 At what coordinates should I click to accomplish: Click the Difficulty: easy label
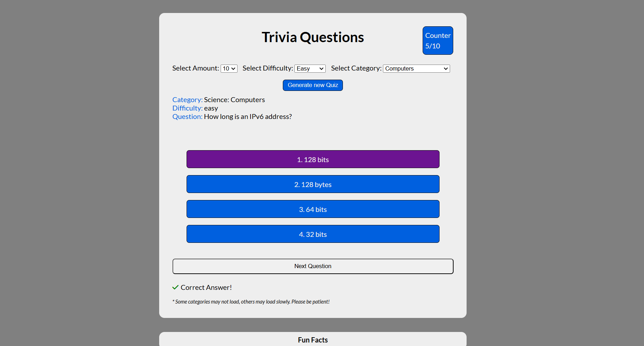[195, 108]
